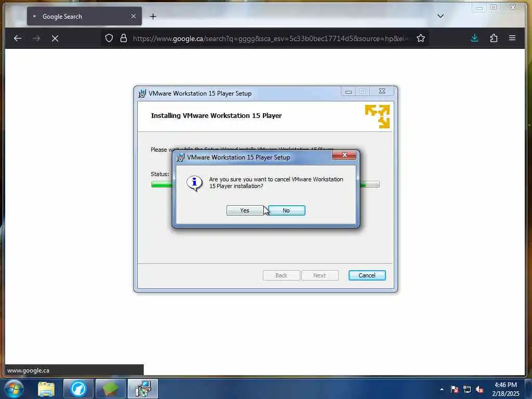
Task: Click the Firefox forward arrow
Action: [x=36, y=38]
